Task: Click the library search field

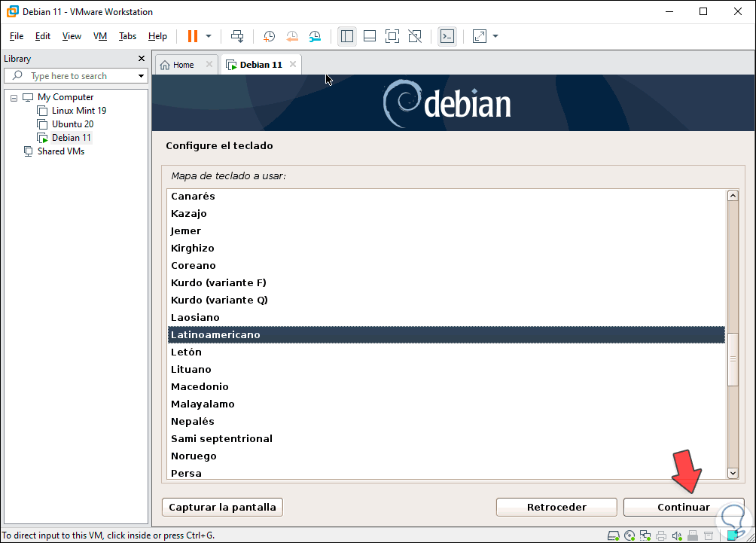Action: pos(75,76)
